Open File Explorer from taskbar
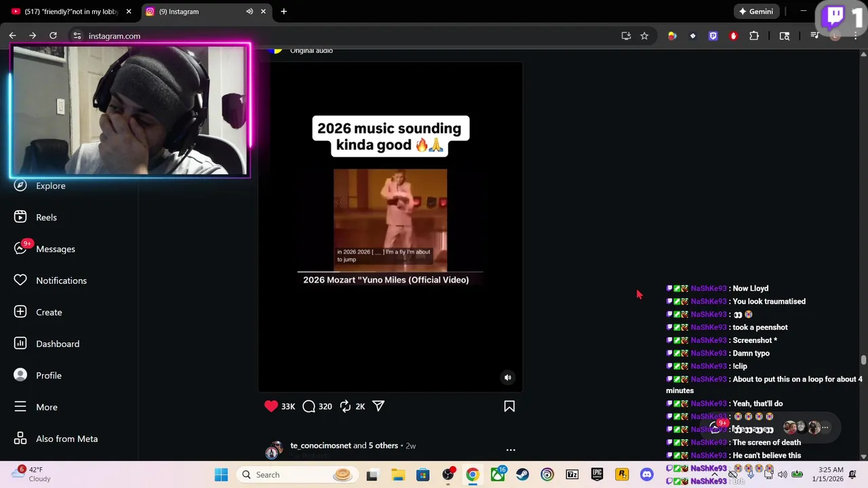 [x=398, y=474]
